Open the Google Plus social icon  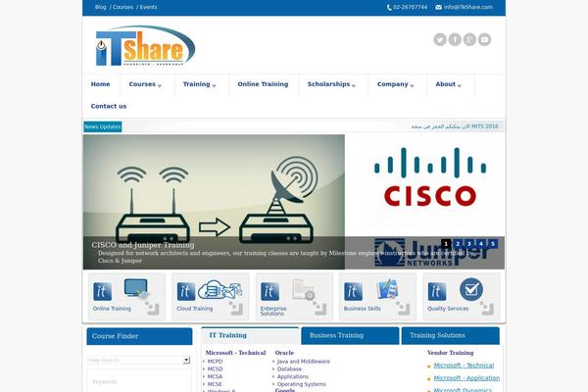pos(469,39)
